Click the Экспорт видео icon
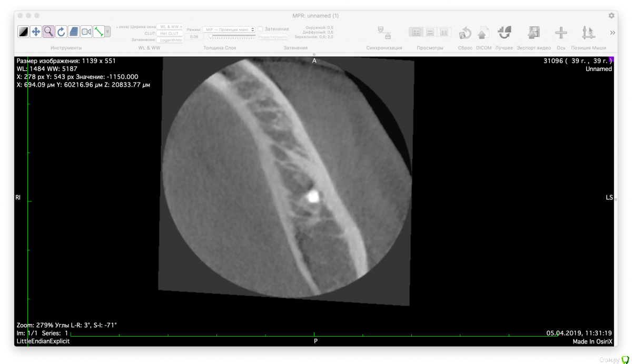Viewport: 632px width, 364px height. pyautogui.click(x=534, y=33)
